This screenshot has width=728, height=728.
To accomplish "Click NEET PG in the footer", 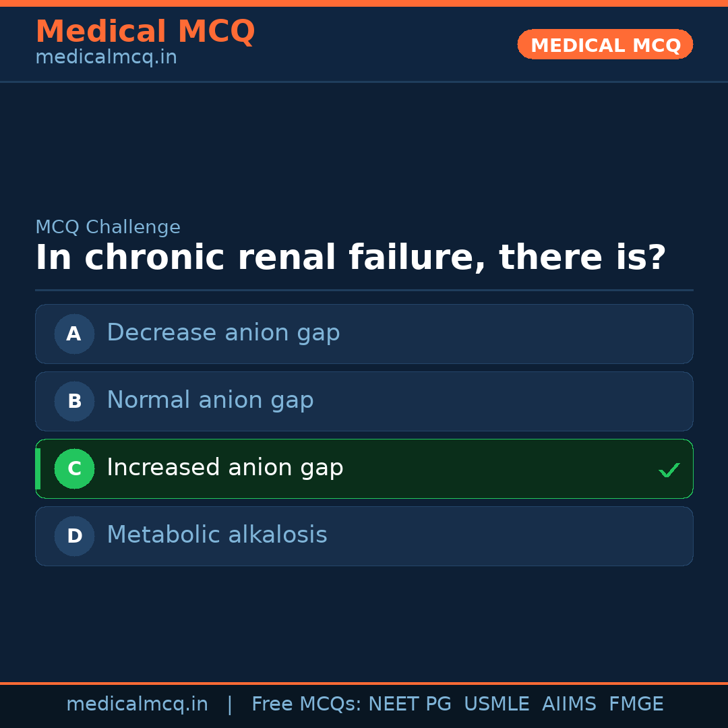I will 410,704.
